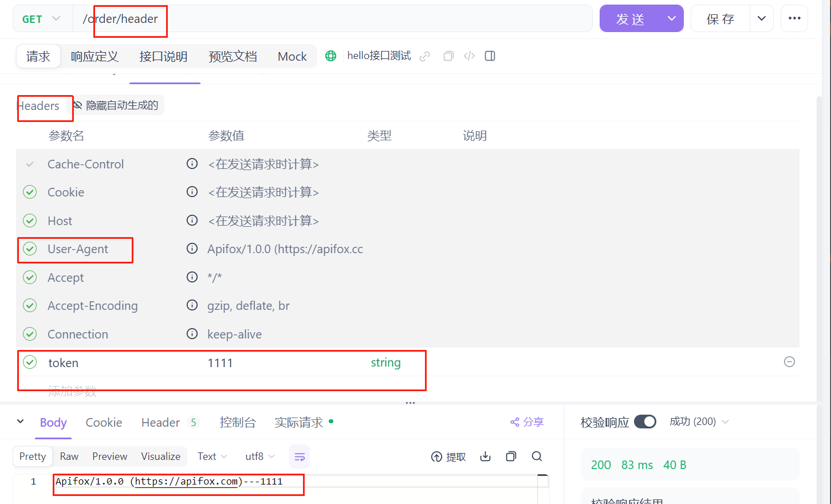Edit the token value 1111

click(220, 363)
